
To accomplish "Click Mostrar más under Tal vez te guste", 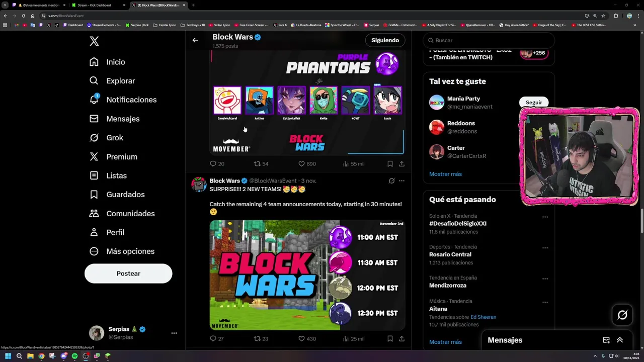I will point(445,174).
